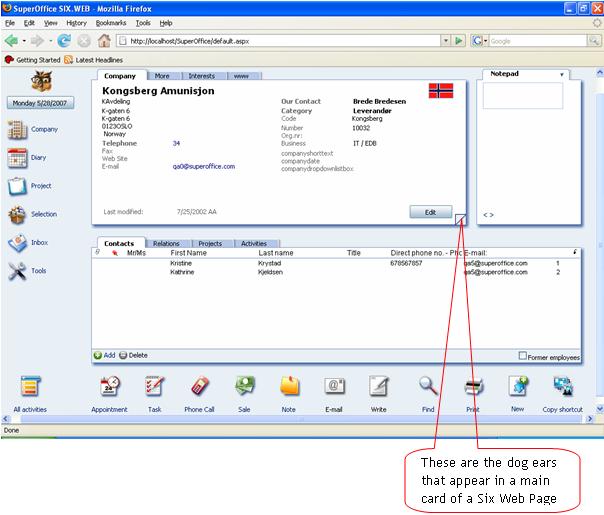604x515 pixels.
Task: Click the dog ear on company card
Action: (x=460, y=220)
